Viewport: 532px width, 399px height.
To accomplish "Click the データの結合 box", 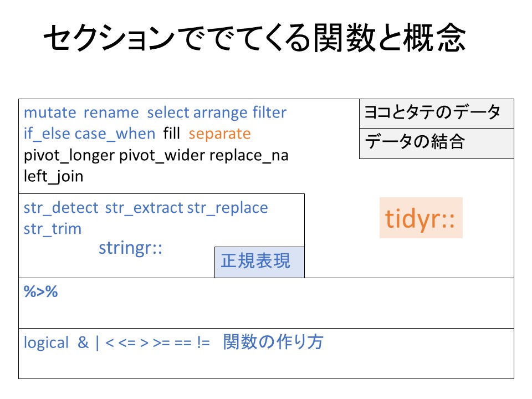I will click(436, 143).
